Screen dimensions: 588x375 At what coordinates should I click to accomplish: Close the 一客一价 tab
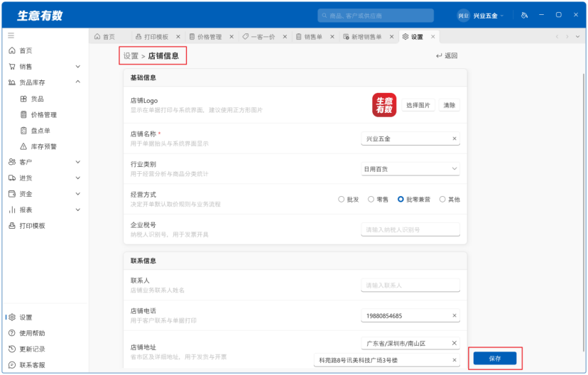[x=285, y=37]
